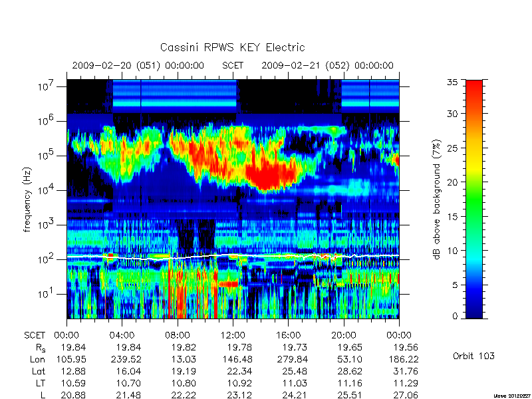The height and width of the screenshot is (399, 532).
Task: Click the LT value '11.29'
Action: tap(406, 384)
